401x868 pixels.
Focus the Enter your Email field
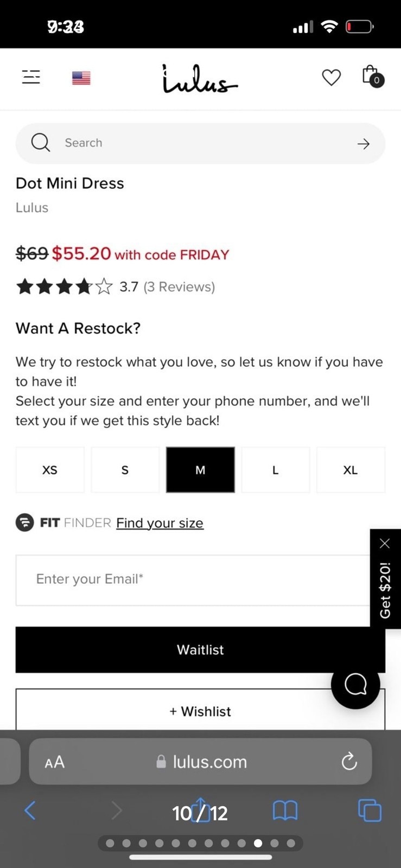[193, 580]
